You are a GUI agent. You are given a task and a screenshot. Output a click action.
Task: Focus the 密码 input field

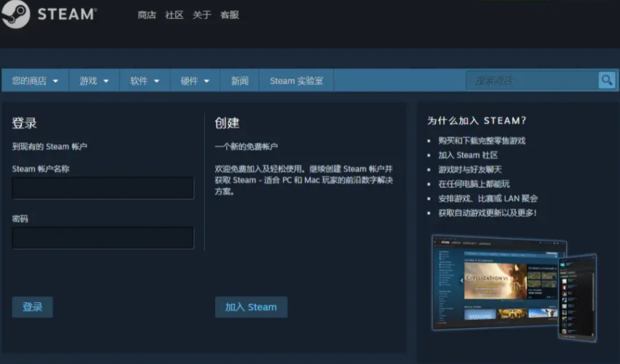103,238
